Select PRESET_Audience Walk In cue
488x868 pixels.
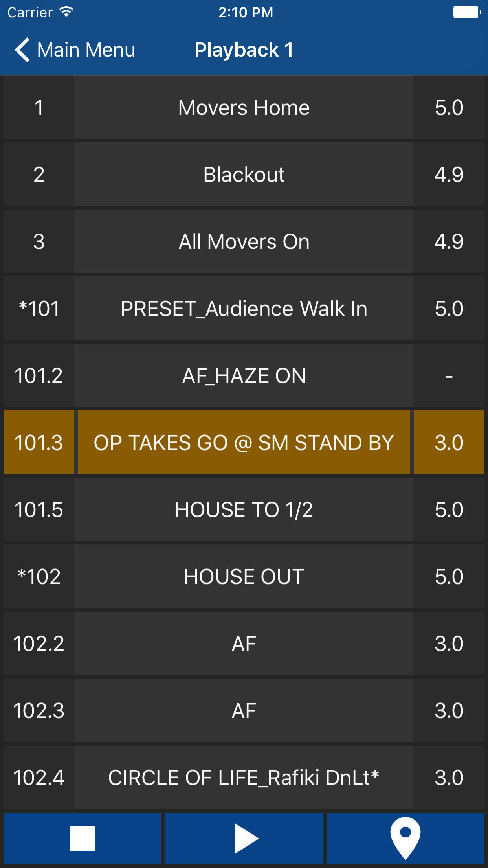click(244, 309)
